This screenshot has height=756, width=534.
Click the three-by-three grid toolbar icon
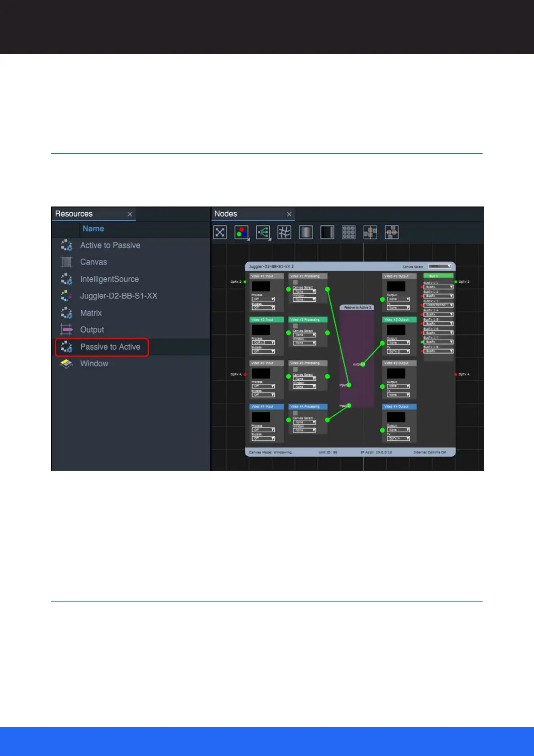coord(349,232)
